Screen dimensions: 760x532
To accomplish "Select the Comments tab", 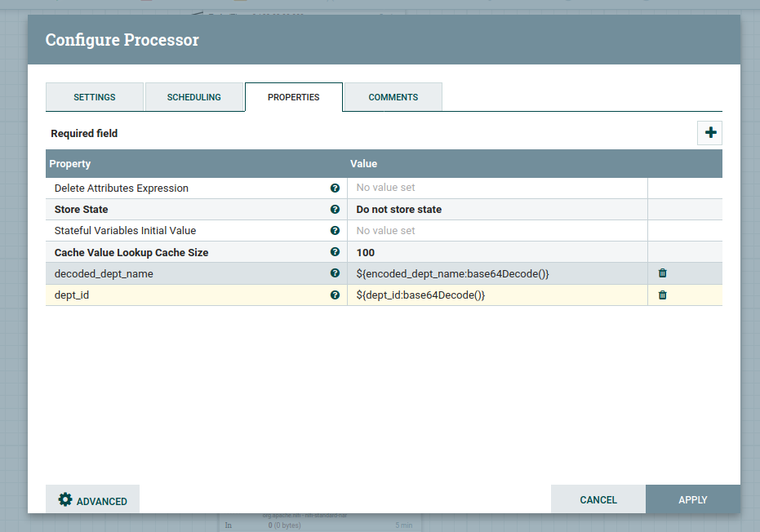I will (393, 97).
